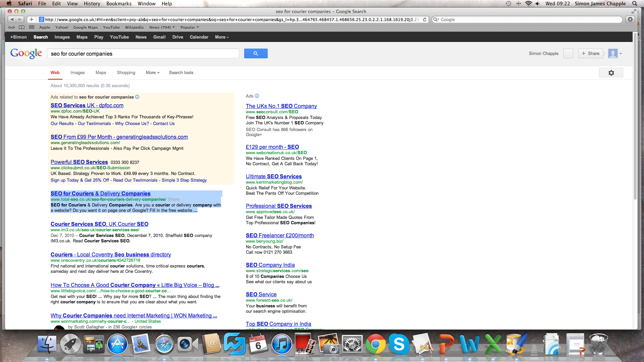The image size is (644, 362).
Task: Open YouTube in the black Google bar
Action: click(119, 37)
